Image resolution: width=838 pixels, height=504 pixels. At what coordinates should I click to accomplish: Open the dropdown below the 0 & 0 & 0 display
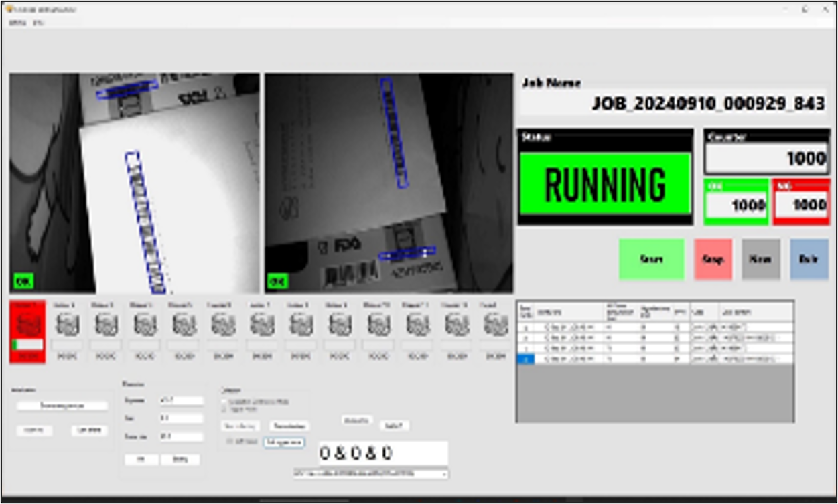point(370,473)
